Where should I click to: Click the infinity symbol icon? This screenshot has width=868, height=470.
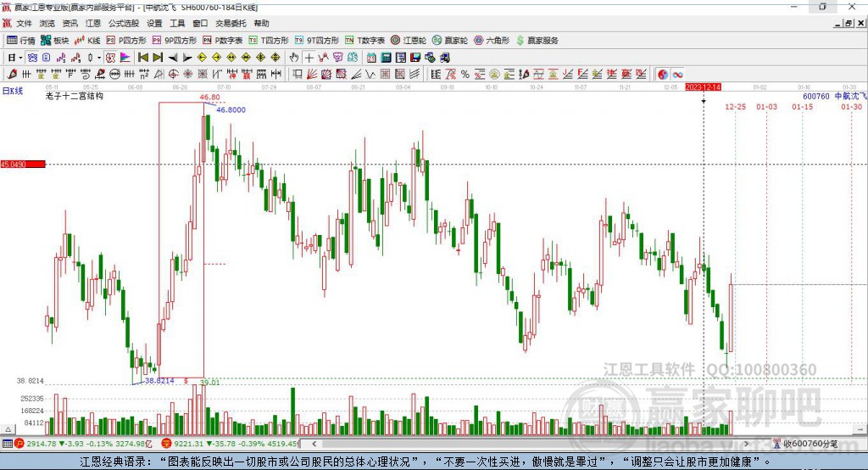677,75
